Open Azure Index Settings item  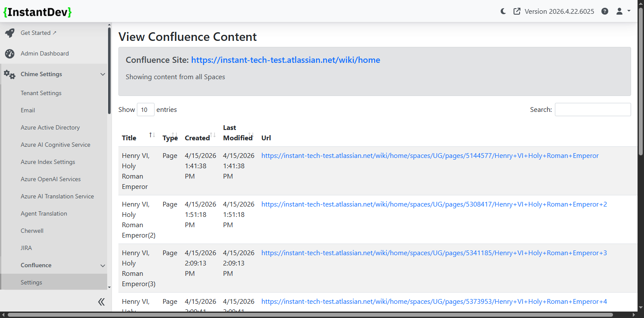pyautogui.click(x=48, y=162)
